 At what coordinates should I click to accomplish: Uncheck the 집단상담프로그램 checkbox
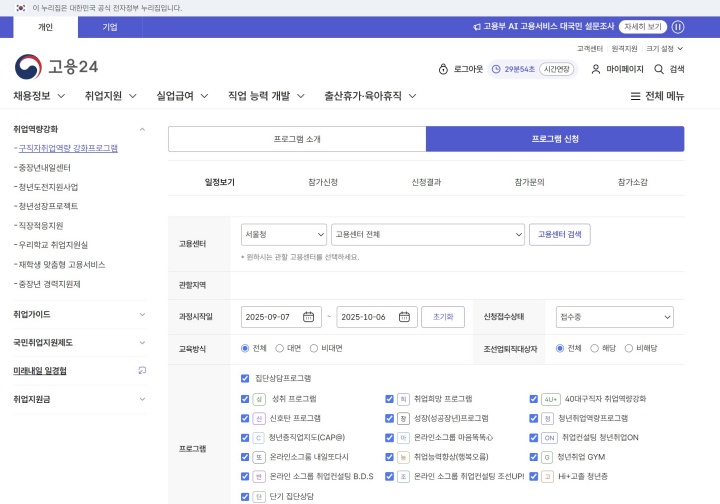pyautogui.click(x=245, y=378)
